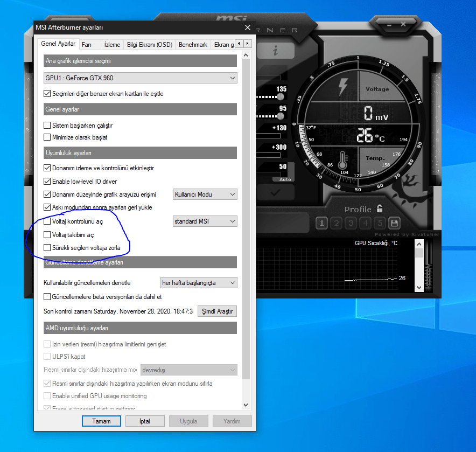The width and height of the screenshot is (476, 452).
Task: Open the GPU1 GeForce GTX 960 dropdown
Action: (140, 78)
